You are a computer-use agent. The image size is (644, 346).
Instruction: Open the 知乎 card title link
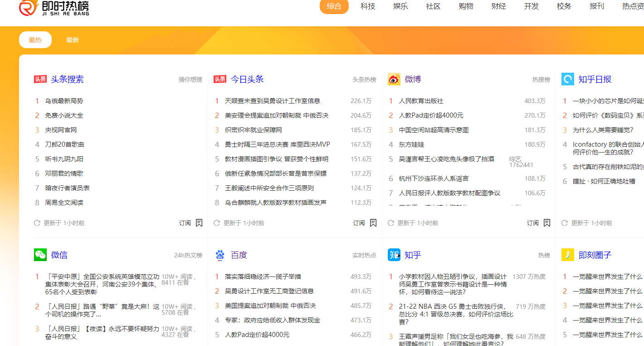click(x=413, y=255)
